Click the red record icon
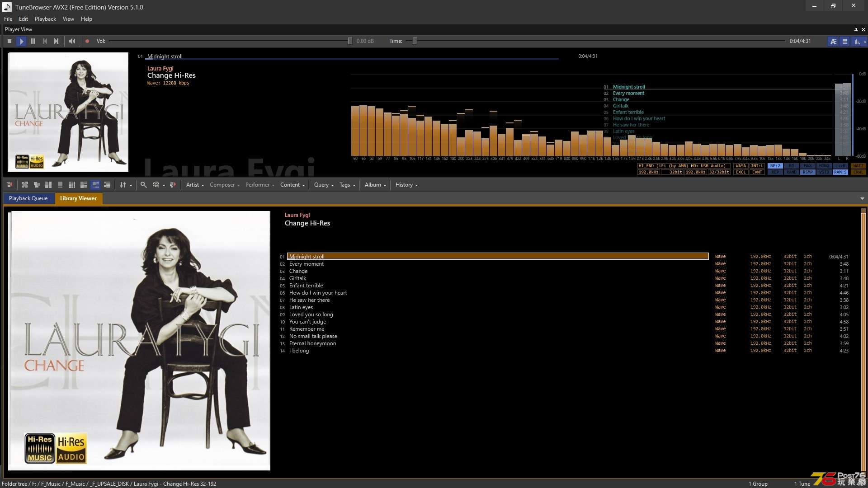Image resolution: width=868 pixels, height=488 pixels. point(87,41)
